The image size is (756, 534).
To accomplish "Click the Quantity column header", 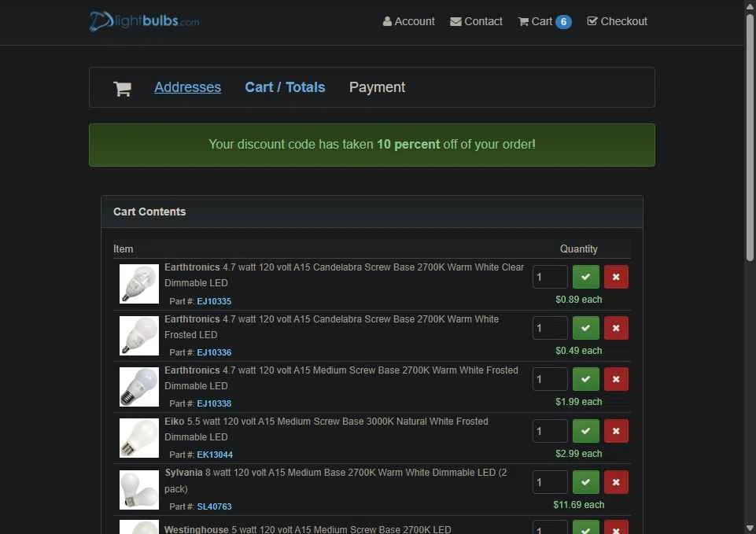I will [x=578, y=249].
